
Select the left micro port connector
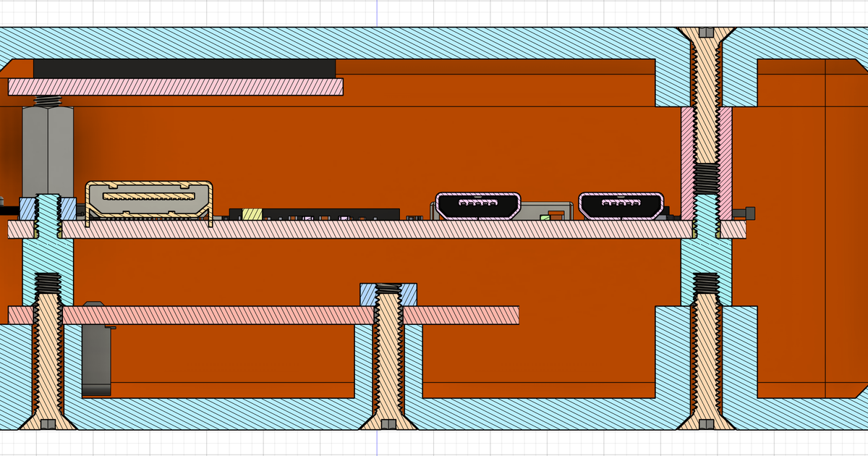478,205
